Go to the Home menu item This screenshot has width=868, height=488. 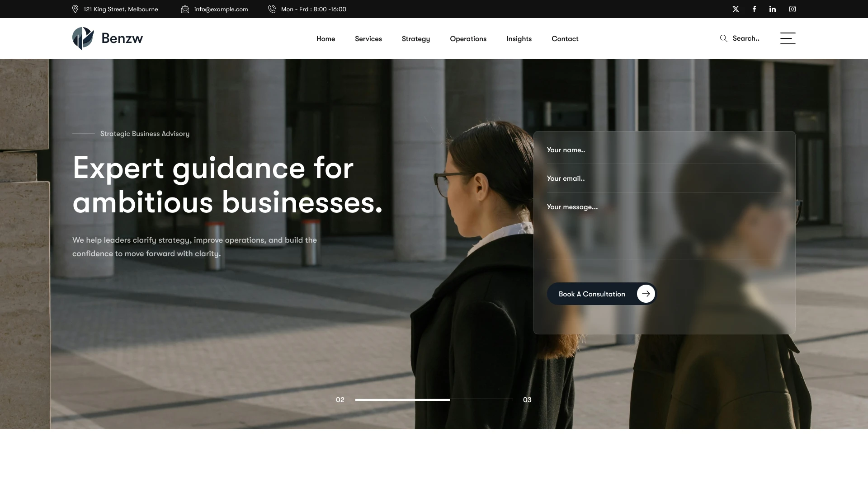point(325,39)
